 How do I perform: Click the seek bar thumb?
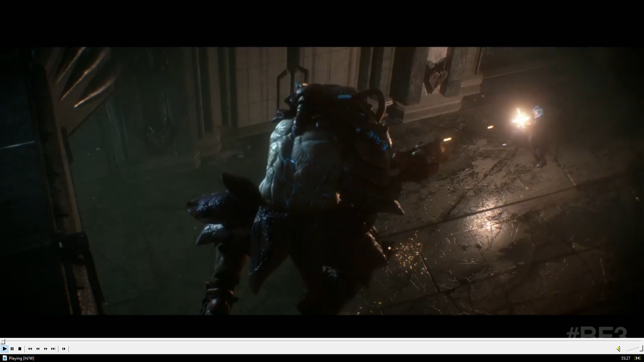(3, 342)
